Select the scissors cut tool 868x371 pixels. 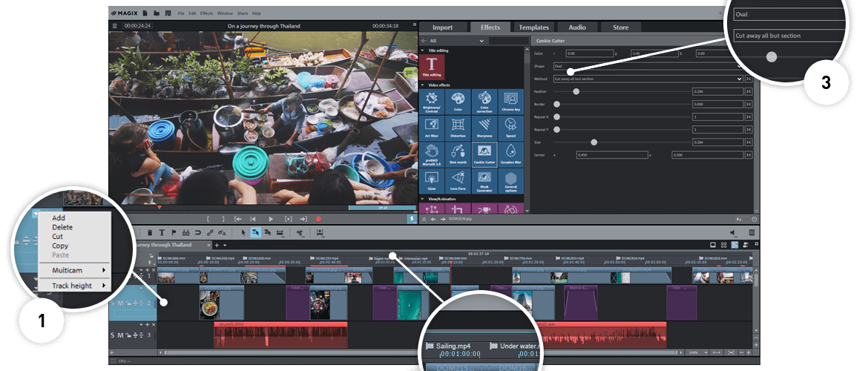click(x=300, y=233)
